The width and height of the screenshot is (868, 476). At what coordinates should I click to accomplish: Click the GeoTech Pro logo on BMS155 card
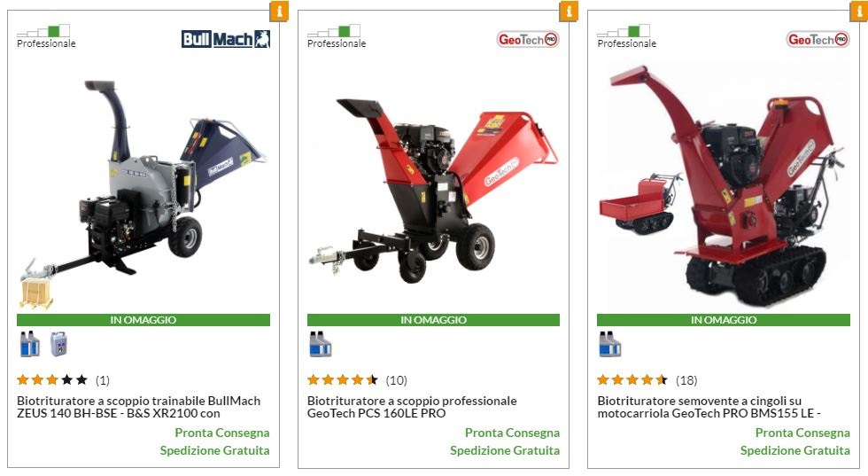point(818,39)
